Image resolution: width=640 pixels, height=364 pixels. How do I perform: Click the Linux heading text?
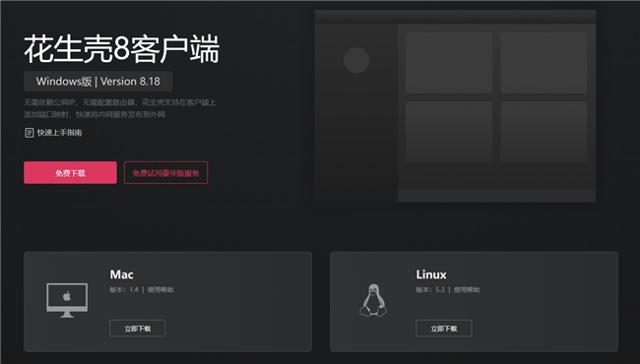431,274
